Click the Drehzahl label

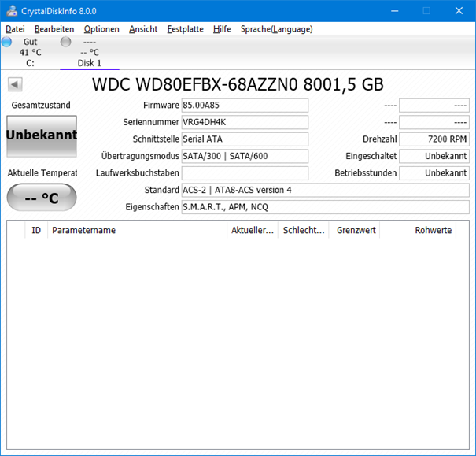pyautogui.click(x=380, y=139)
